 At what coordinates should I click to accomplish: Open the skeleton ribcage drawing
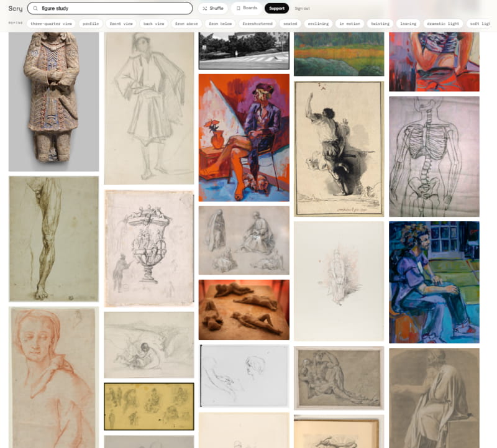434,157
